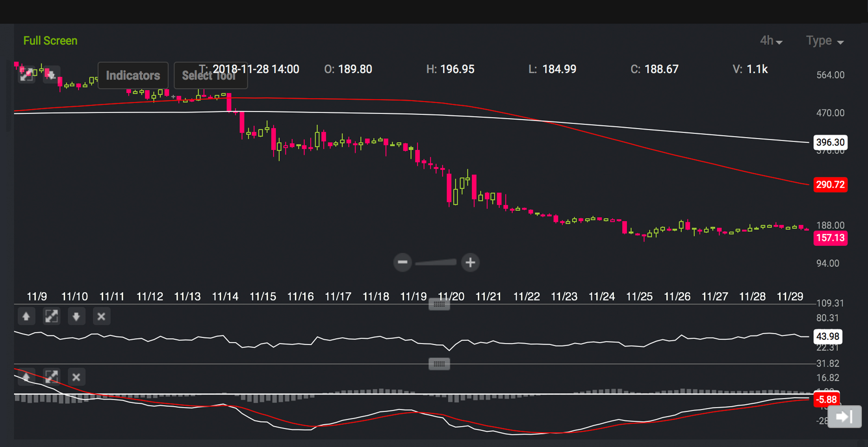Zoom in chart with plus button
This screenshot has height=447, width=868.
(470, 262)
